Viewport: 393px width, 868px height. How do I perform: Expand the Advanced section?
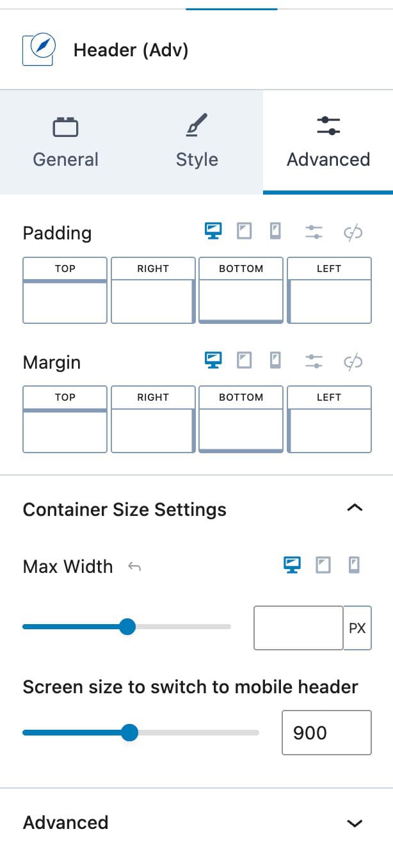(x=355, y=823)
